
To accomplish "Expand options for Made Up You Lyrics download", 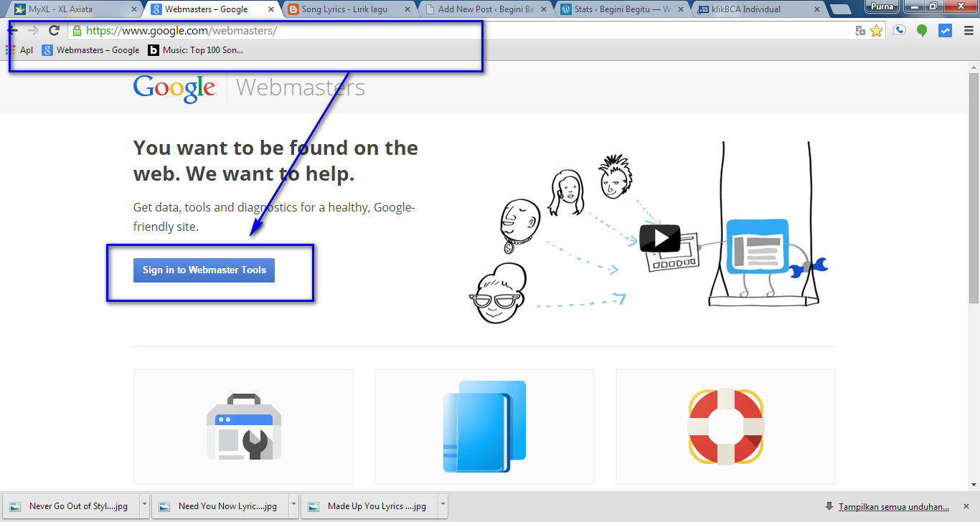I will click(x=443, y=506).
